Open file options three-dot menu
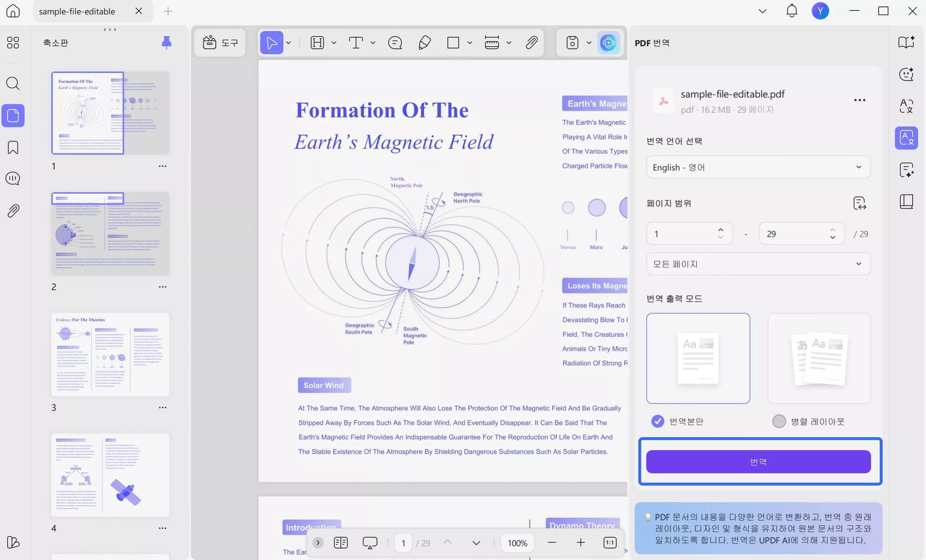Image resolution: width=926 pixels, height=560 pixels. 859,100
